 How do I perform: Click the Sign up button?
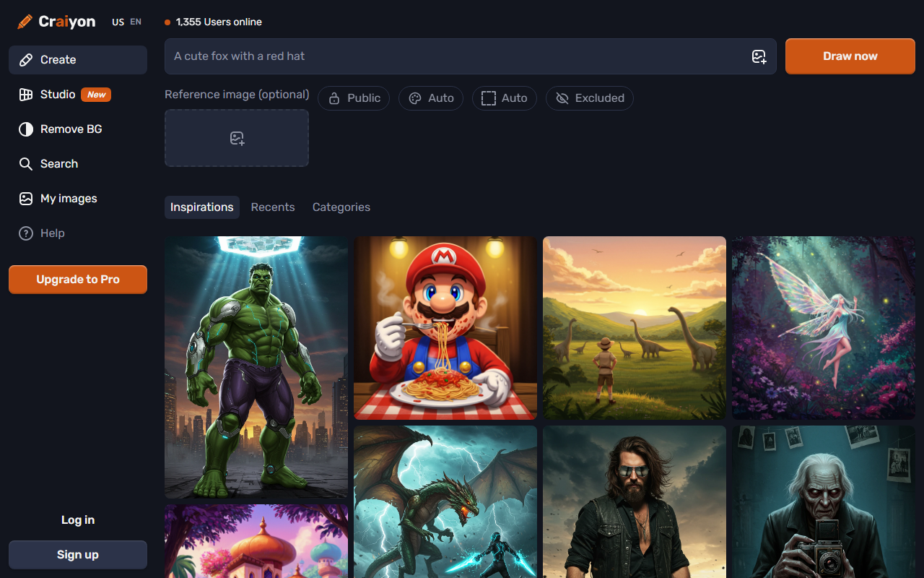click(78, 555)
